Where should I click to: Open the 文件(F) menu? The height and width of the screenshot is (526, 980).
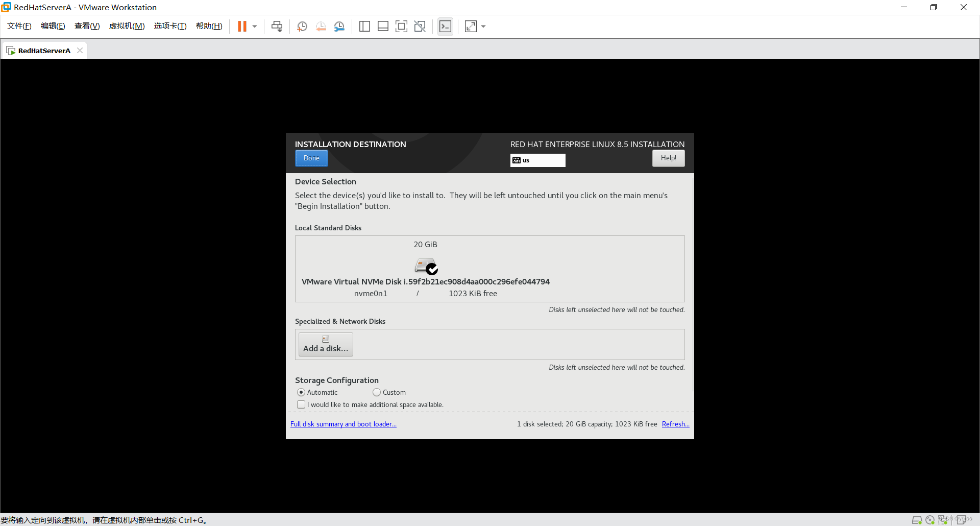tap(19, 26)
